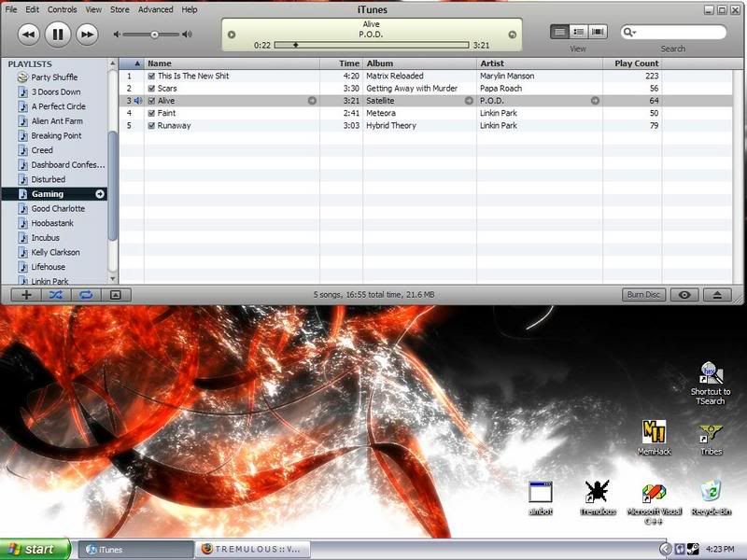Toggle shuffle mode
747x560 pixels.
[56, 295]
